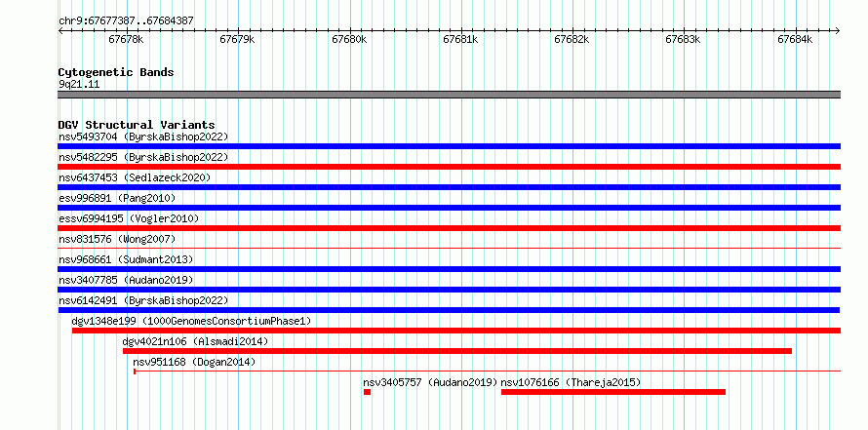868x430 pixels.
Task: Click the 67682k ruler position
Action: (572, 39)
